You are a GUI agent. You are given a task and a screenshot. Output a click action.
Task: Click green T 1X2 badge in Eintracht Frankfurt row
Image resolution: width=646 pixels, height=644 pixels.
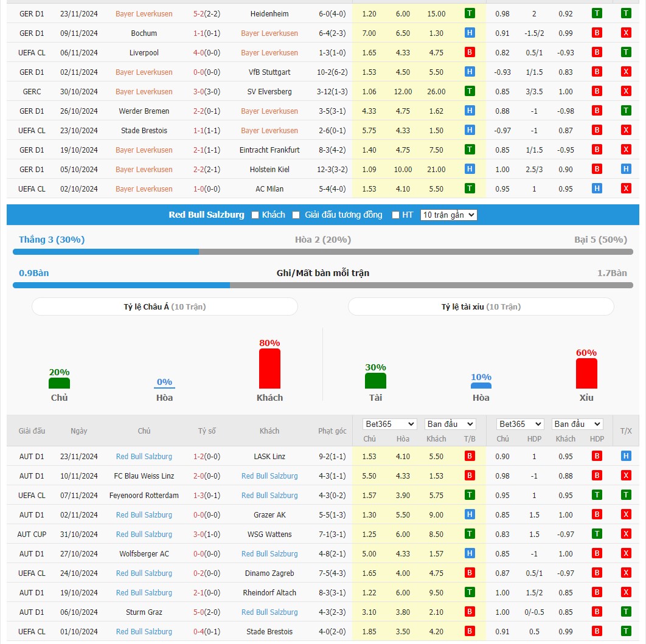click(469, 149)
